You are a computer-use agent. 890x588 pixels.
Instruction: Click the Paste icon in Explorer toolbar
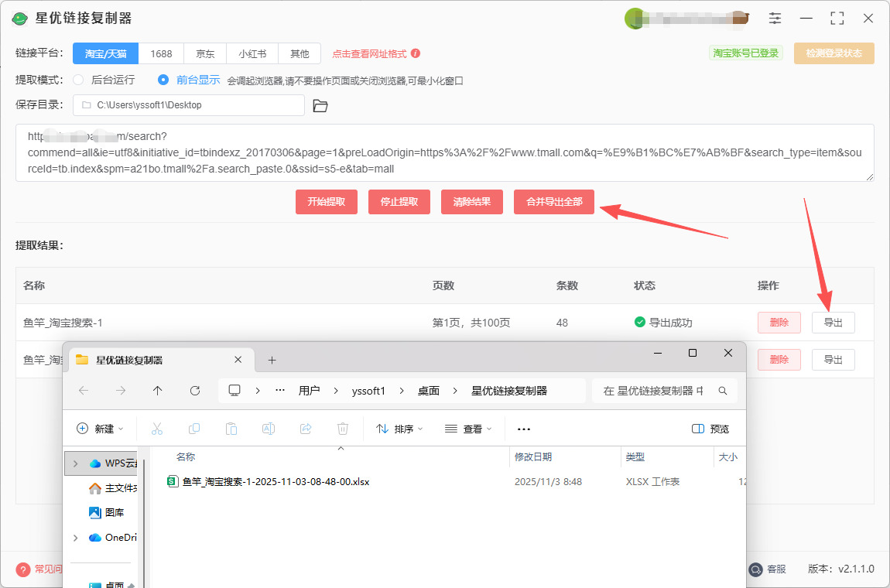231,429
